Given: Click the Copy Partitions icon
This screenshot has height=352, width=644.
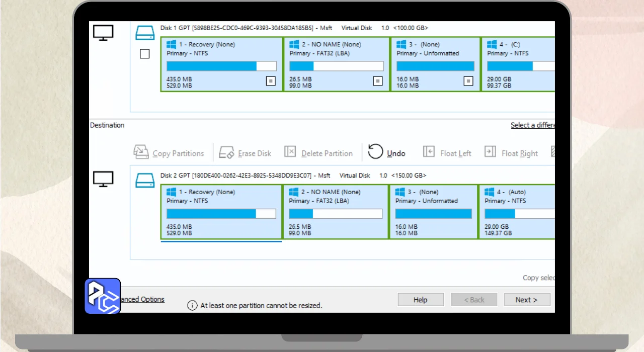Looking at the screenshot, I should pos(141,152).
